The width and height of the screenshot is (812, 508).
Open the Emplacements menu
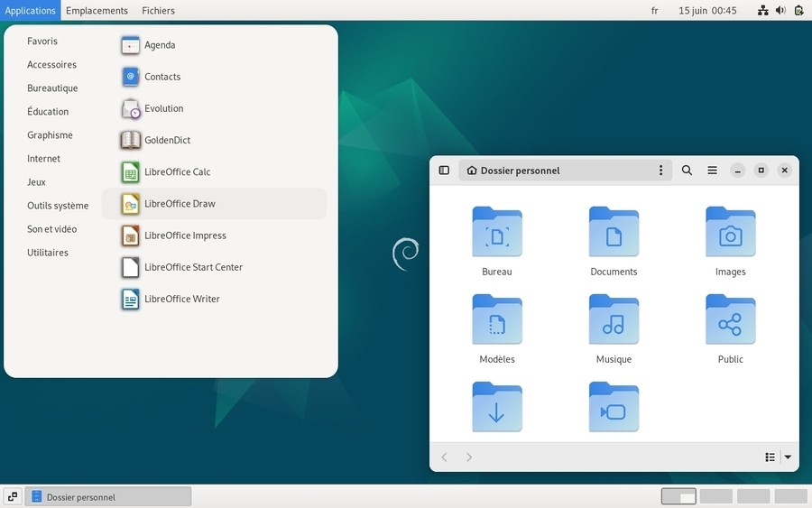point(97,10)
